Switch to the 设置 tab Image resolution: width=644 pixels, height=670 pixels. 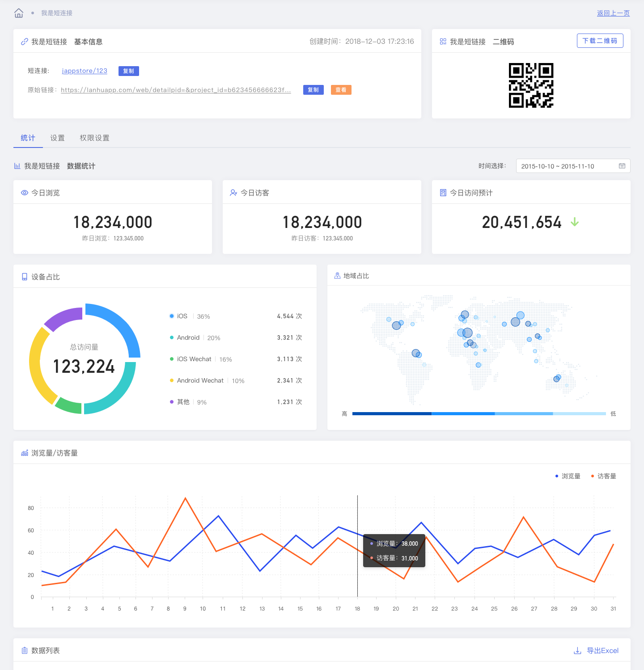tap(57, 138)
